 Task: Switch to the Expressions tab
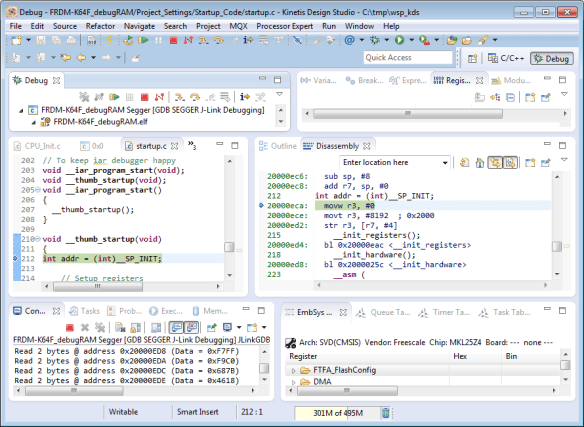(407, 80)
